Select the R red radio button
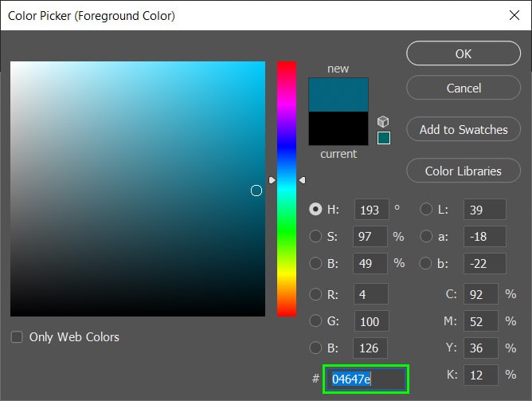 pos(316,293)
